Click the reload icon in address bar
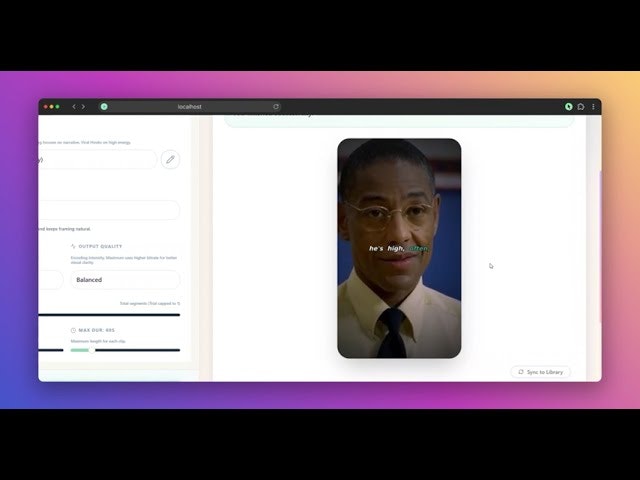Image resolution: width=640 pixels, height=480 pixels. click(x=276, y=107)
